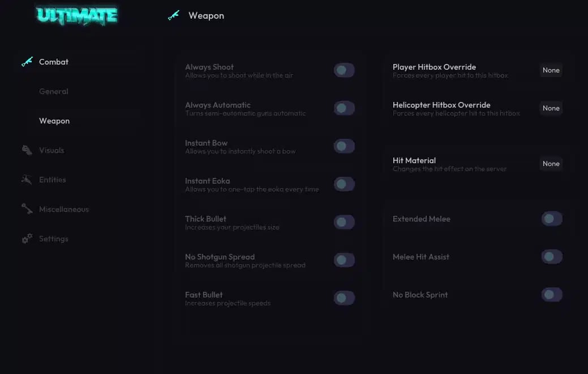Open the Player Hitbox Override None selector

pos(551,70)
